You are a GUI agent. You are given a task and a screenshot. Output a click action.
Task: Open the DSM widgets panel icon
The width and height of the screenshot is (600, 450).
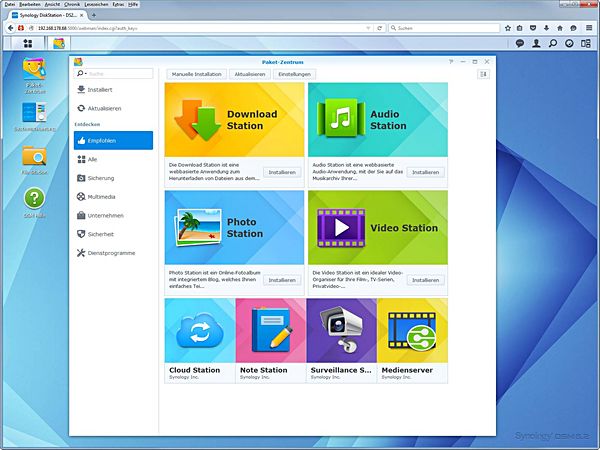(569, 43)
